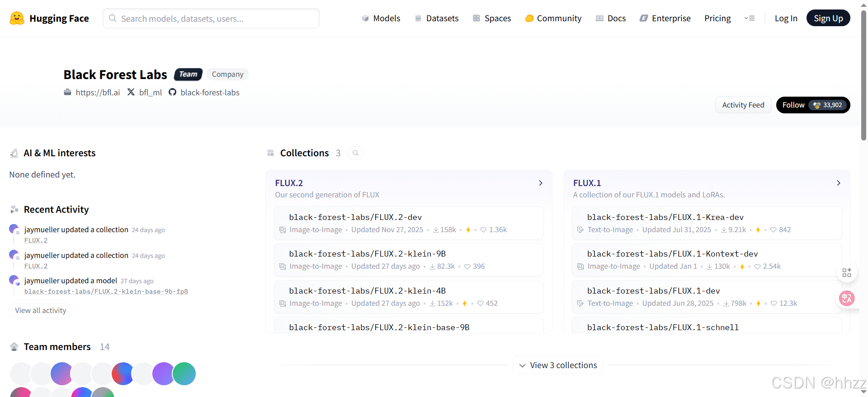This screenshot has height=397, width=868.
Task: Go to the Pricing page
Action: (717, 19)
